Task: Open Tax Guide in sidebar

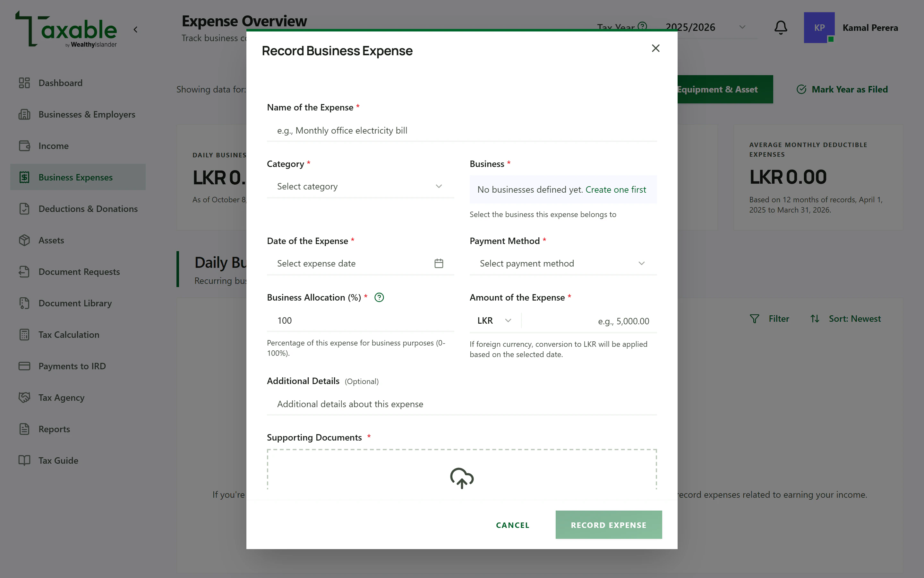Action: click(x=78, y=460)
